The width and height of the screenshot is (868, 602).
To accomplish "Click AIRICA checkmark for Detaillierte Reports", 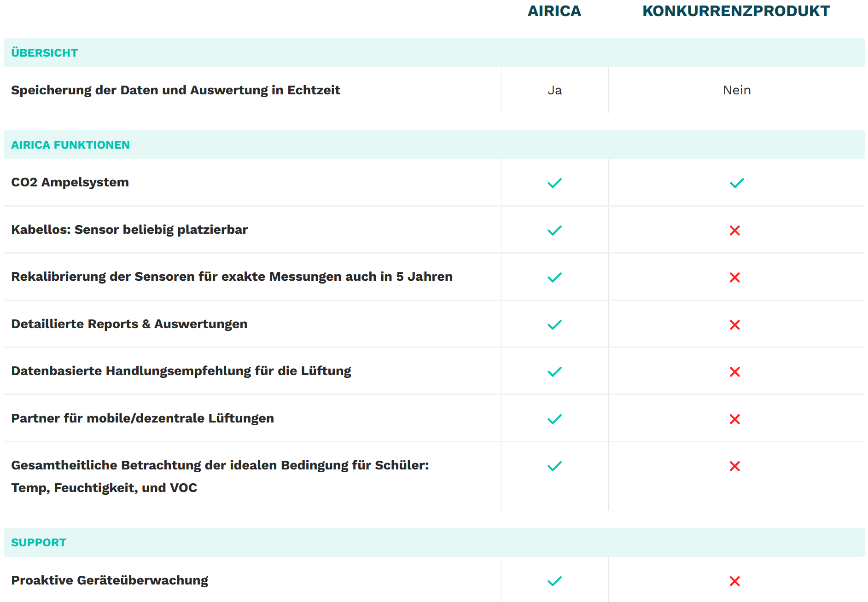I will tap(554, 324).
